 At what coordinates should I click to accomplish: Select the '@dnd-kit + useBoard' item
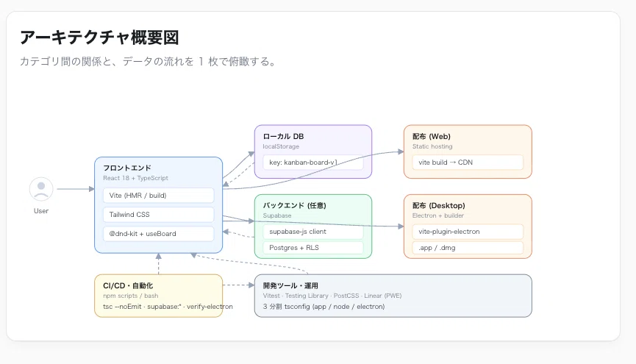(x=158, y=234)
